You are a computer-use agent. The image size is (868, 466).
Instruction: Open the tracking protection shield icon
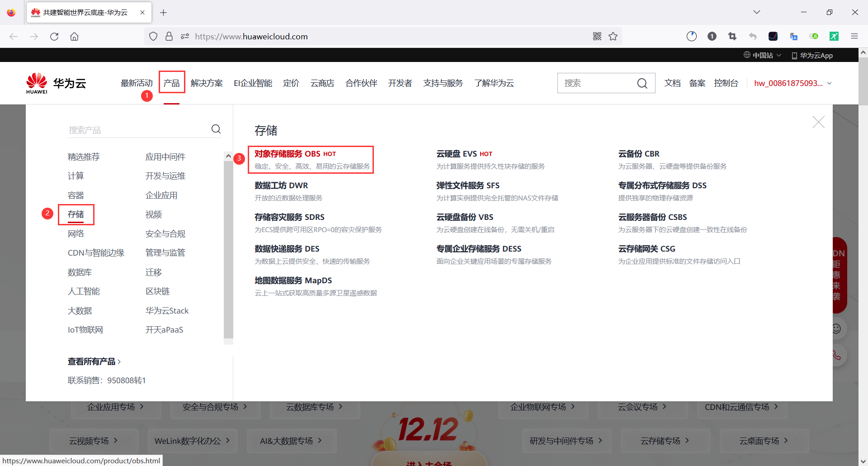click(153, 36)
